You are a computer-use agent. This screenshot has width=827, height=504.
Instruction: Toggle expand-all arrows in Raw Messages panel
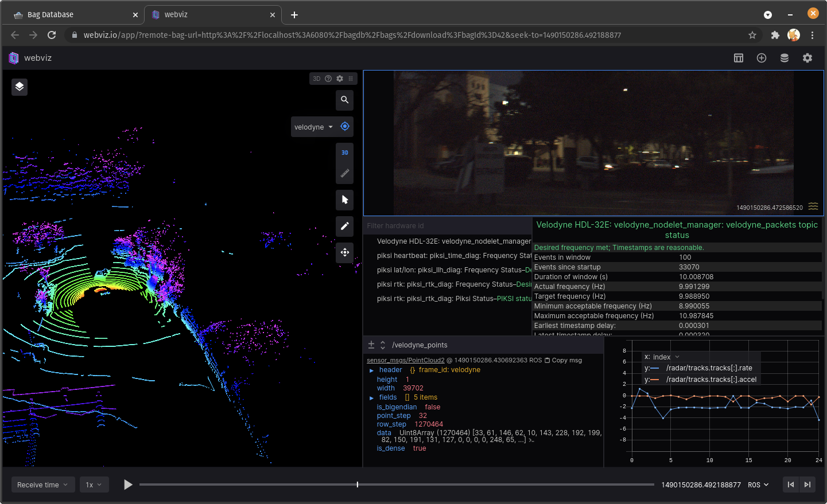click(x=383, y=345)
